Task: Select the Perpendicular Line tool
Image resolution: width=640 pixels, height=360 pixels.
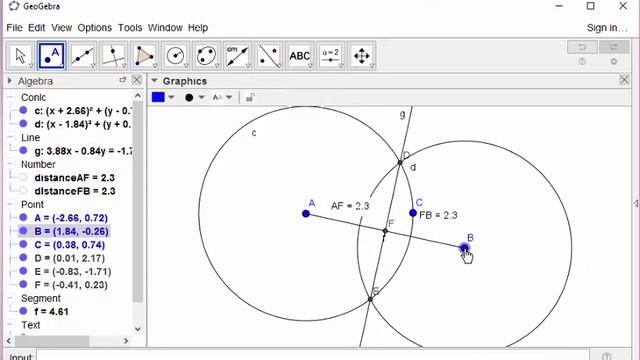Action: (114, 56)
